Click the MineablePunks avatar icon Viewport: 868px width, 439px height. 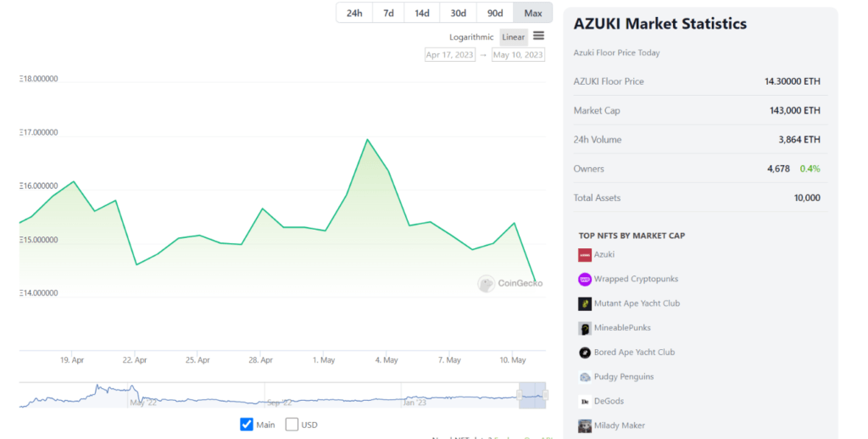point(585,328)
